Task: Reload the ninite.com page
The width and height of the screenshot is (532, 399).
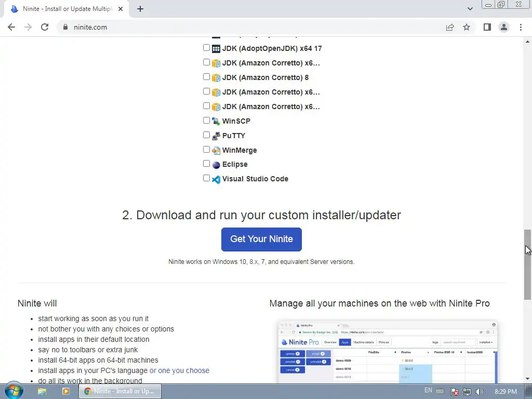Action: pyautogui.click(x=45, y=27)
